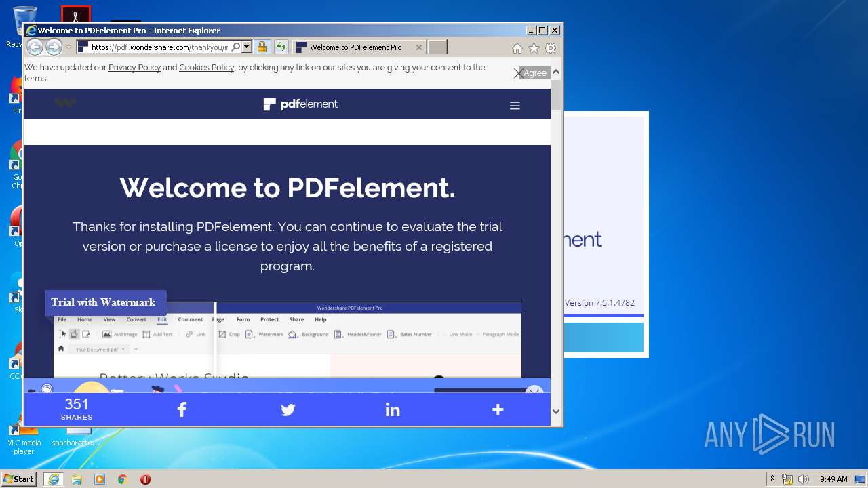This screenshot has height=488, width=868.
Task: Click the installer progress bar
Action: (604, 316)
